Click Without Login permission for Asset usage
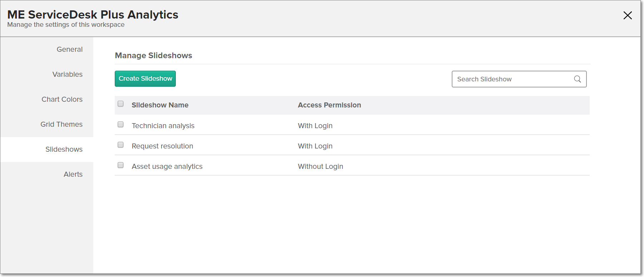Screen dimensions: 644x277 point(320,167)
